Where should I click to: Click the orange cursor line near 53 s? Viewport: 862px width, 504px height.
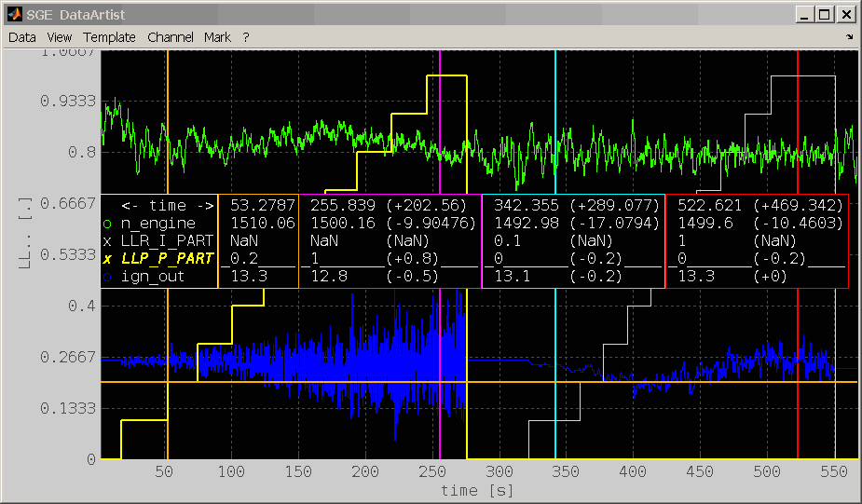click(x=168, y=121)
